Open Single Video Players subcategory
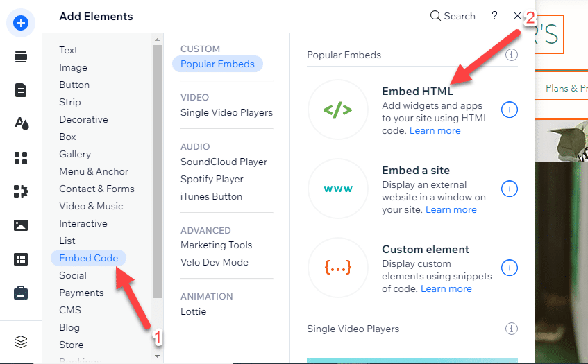The height and width of the screenshot is (364, 588). [226, 112]
